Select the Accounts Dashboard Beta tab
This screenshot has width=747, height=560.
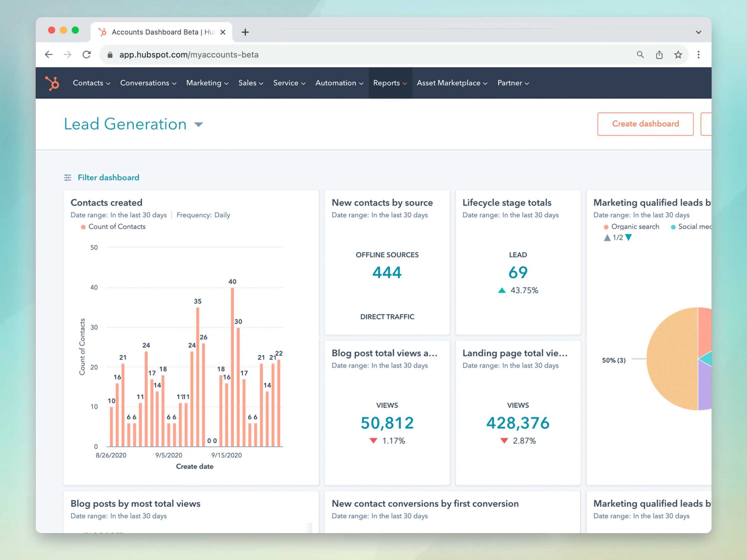click(x=161, y=32)
